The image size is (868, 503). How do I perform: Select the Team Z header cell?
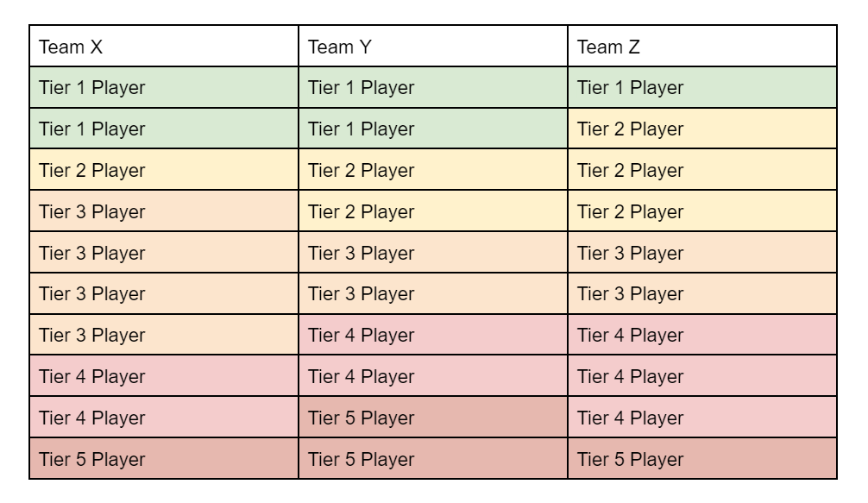click(x=702, y=47)
